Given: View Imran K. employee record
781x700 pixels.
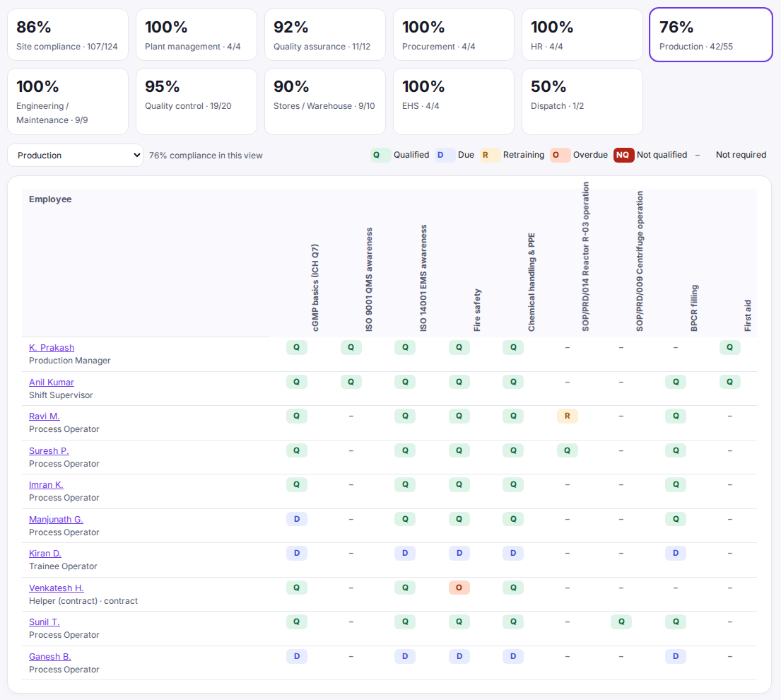Looking at the screenshot, I should [x=46, y=485].
